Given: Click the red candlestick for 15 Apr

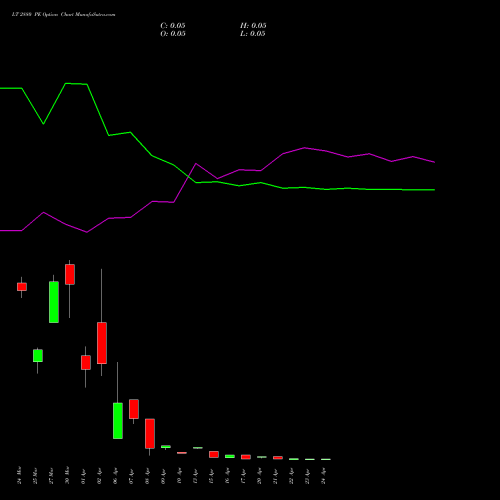Looking at the screenshot, I should click(x=214, y=454).
